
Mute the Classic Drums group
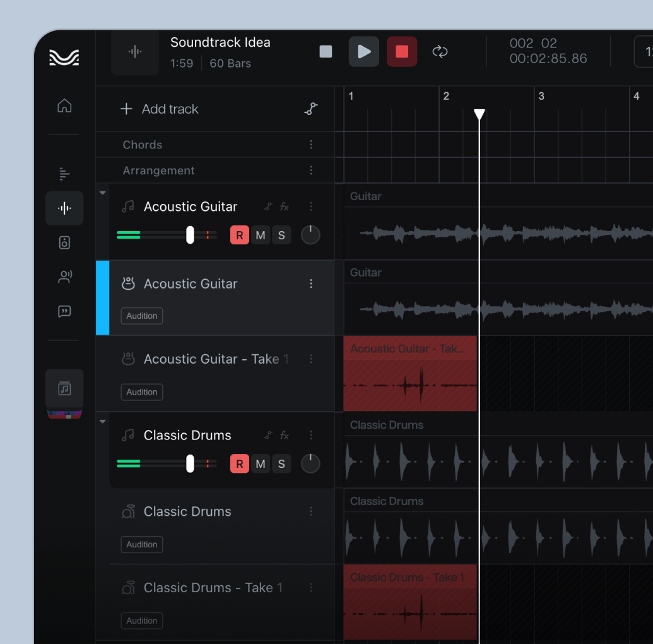coord(261,464)
